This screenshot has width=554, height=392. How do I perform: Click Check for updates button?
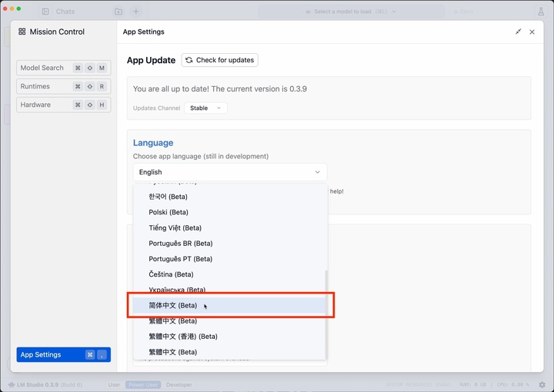point(220,60)
